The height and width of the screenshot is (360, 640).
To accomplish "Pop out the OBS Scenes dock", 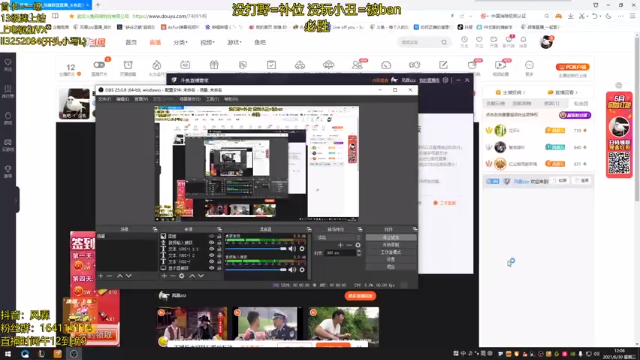I will click(155, 229).
